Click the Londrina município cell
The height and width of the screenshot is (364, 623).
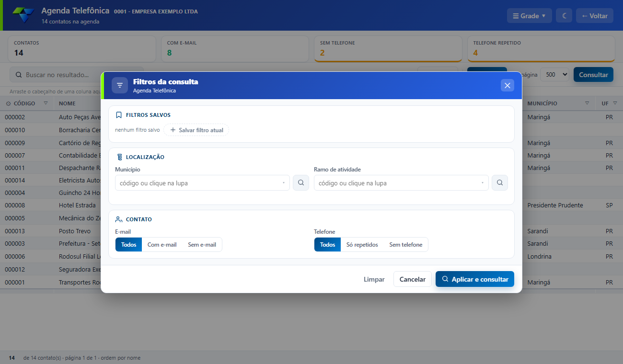tap(539, 256)
